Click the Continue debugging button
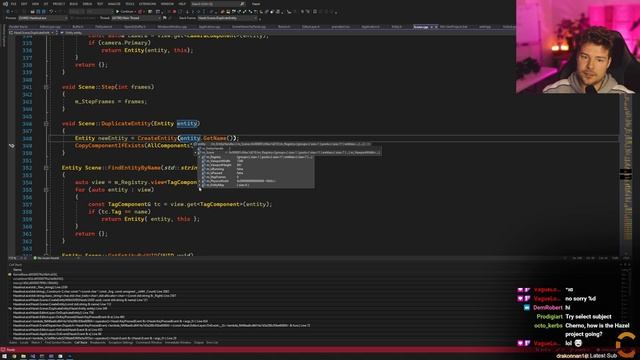 125,11
